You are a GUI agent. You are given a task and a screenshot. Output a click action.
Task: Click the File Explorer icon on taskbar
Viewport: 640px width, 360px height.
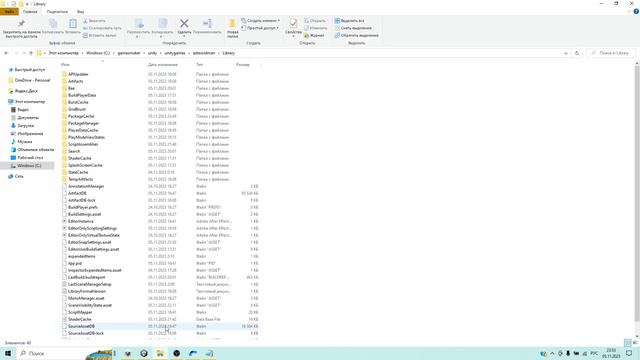tap(160, 353)
